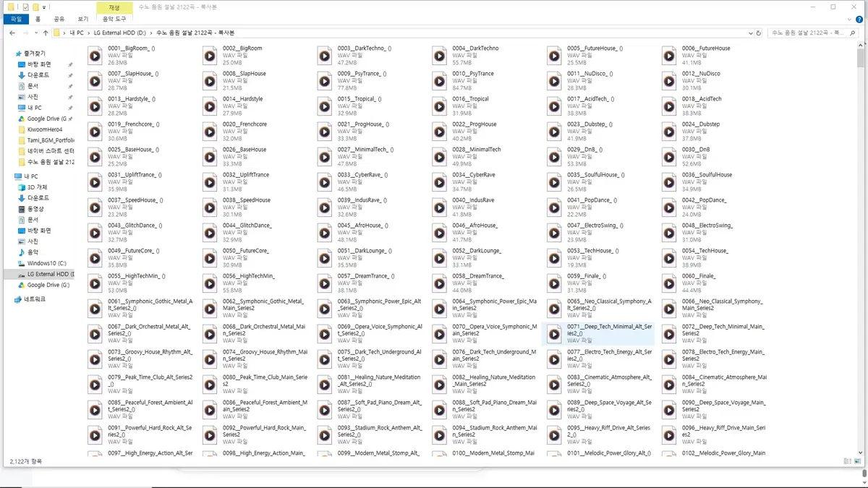The width and height of the screenshot is (868, 488).
Task: Select the 0047__ElectroSwing_ () file icon
Action: pyautogui.click(x=555, y=233)
